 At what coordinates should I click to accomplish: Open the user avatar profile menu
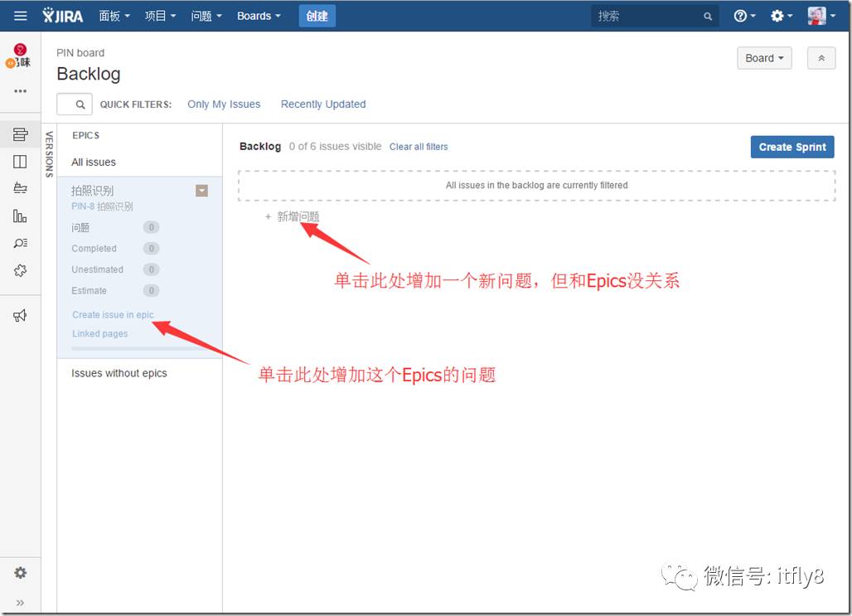pos(821,16)
